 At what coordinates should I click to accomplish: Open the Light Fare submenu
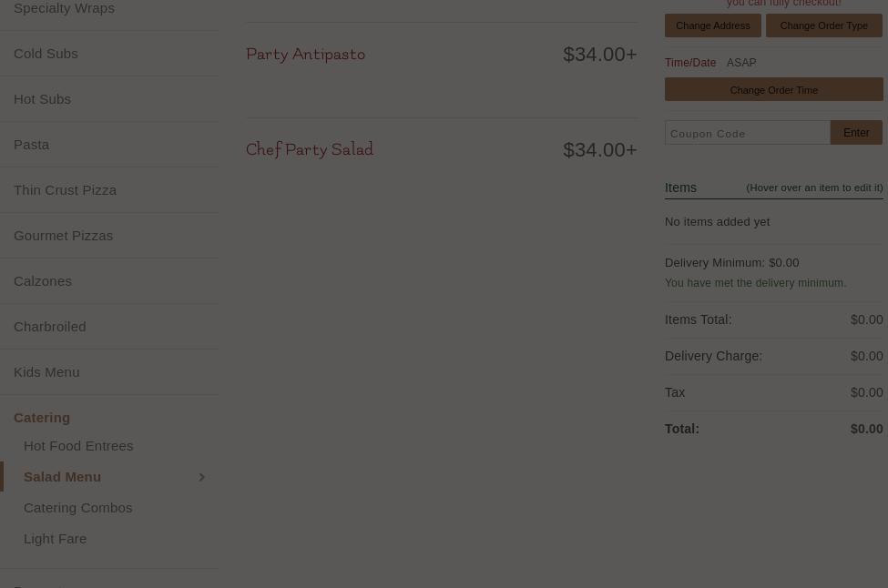click(x=55, y=539)
